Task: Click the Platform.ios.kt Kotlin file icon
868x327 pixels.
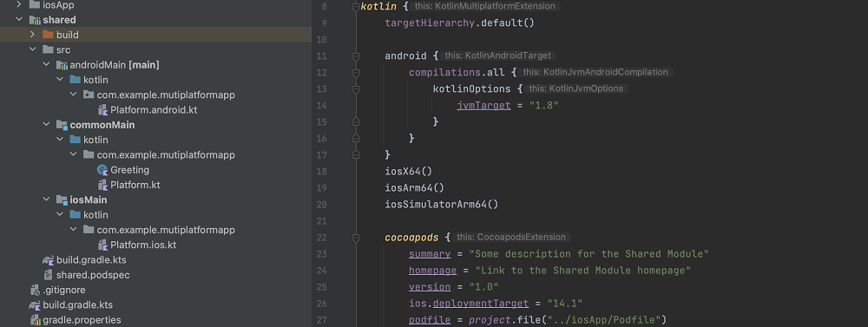Action: pos(102,245)
